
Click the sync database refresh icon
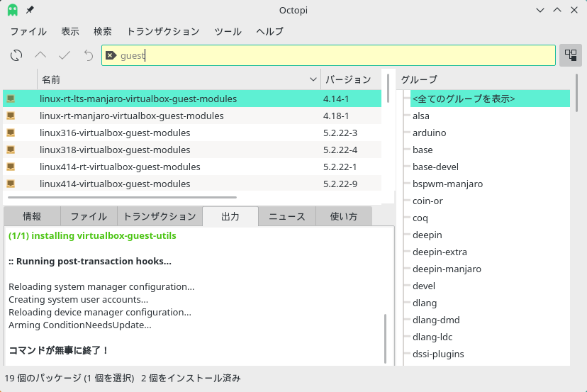(x=16, y=55)
